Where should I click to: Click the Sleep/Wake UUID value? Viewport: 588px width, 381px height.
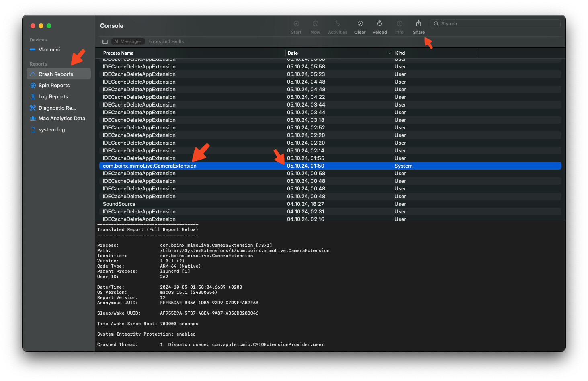click(x=209, y=313)
